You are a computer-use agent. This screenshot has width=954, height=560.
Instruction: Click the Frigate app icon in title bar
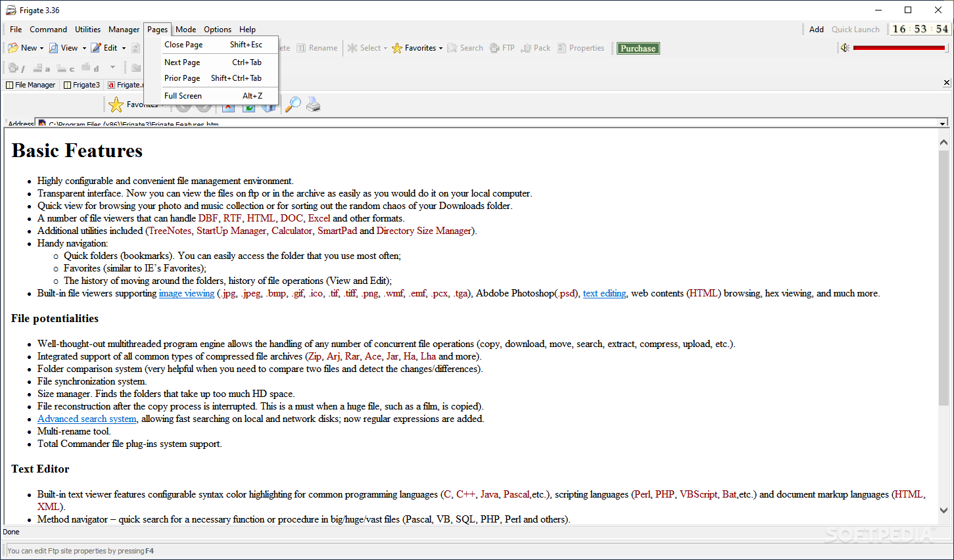(x=11, y=10)
